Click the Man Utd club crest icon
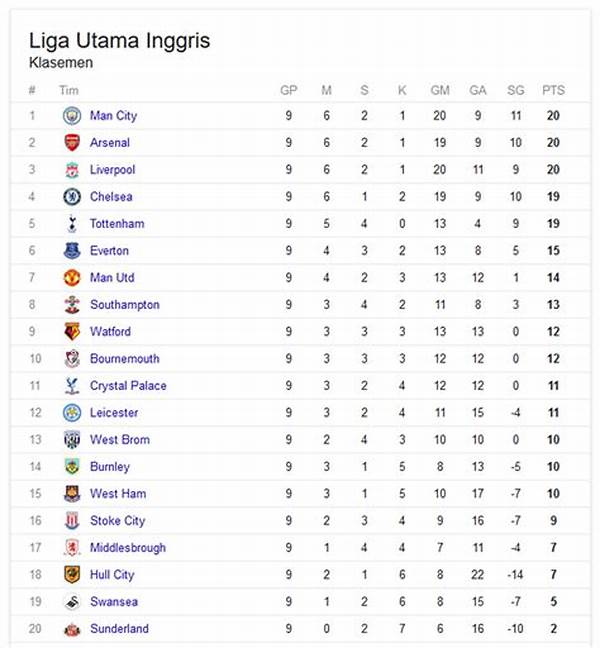Image resolution: width=600 pixels, height=648 pixels. coord(71,278)
